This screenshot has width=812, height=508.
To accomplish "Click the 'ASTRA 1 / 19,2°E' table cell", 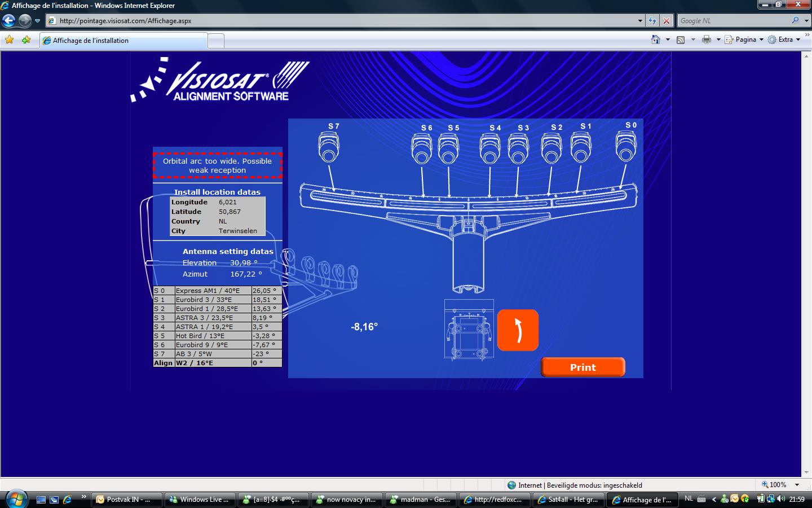I will pyautogui.click(x=213, y=327).
